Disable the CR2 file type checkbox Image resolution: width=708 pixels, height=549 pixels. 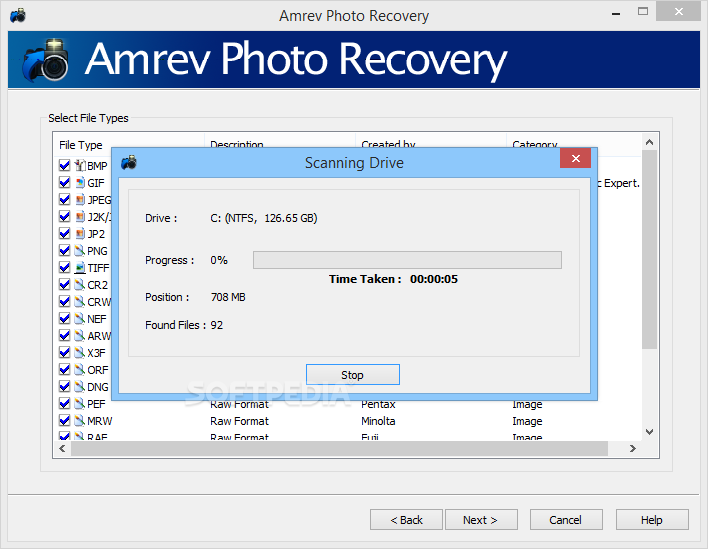65,285
